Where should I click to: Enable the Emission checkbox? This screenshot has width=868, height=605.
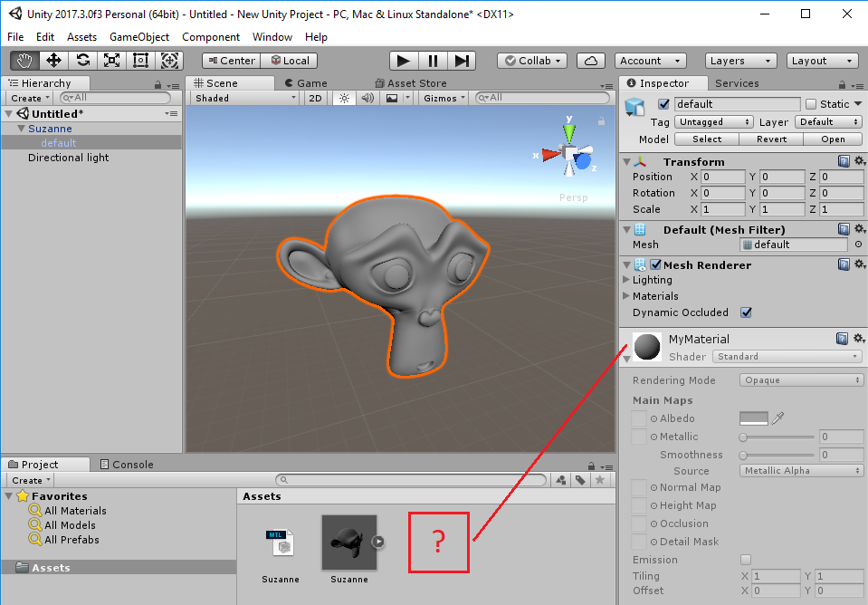click(x=746, y=560)
